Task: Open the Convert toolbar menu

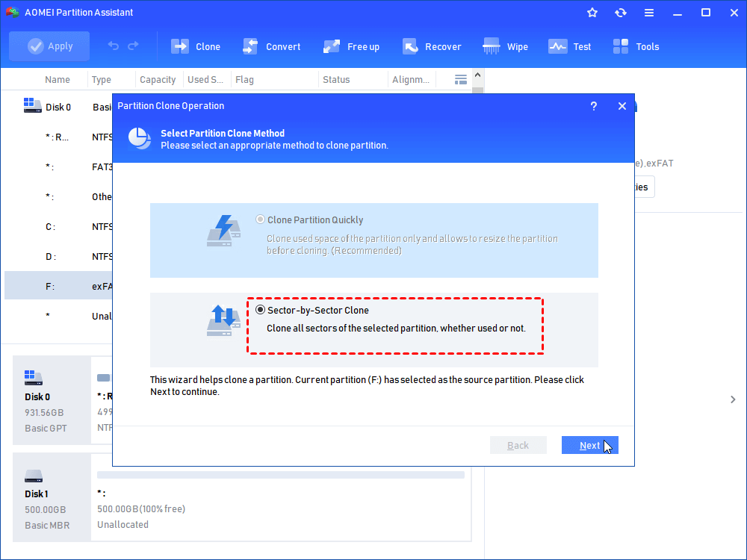Action: pyautogui.click(x=272, y=46)
